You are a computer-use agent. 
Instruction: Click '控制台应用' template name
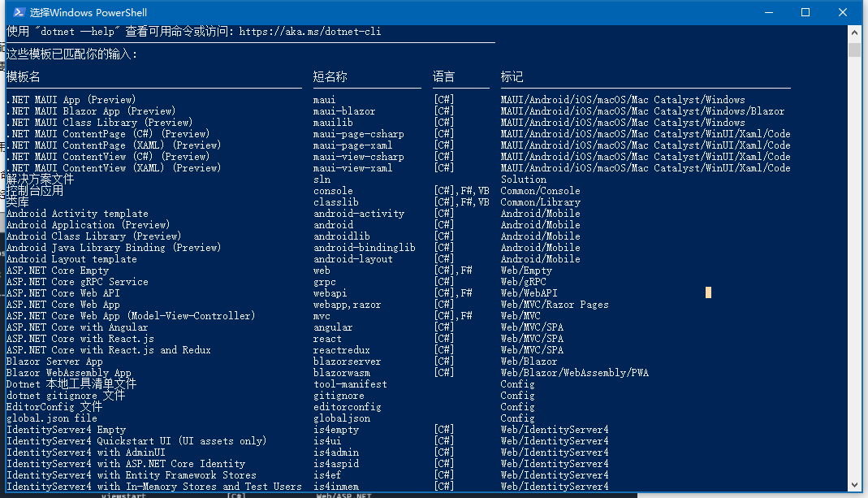coord(34,191)
